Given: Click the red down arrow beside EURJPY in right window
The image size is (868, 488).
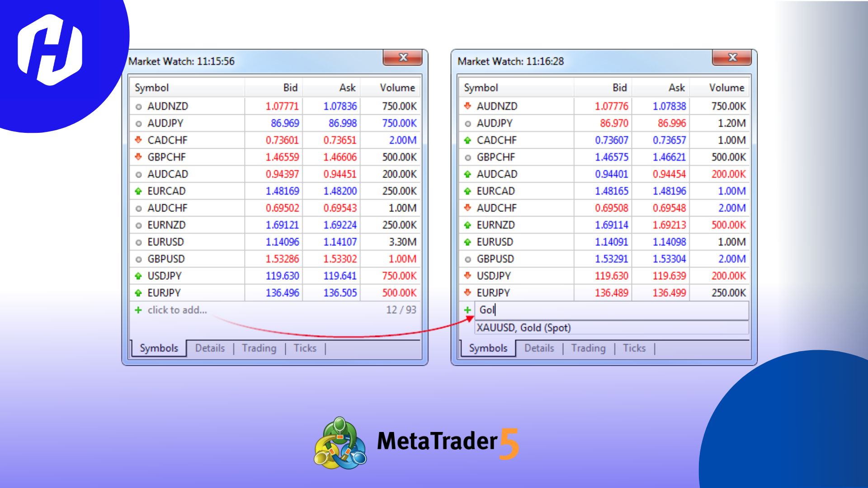Looking at the screenshot, I should click(x=467, y=293).
